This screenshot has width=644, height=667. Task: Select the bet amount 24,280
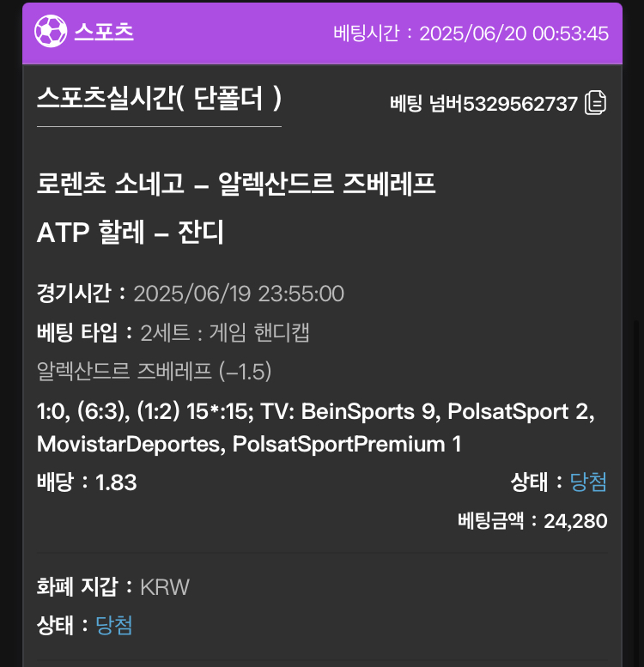(x=575, y=521)
